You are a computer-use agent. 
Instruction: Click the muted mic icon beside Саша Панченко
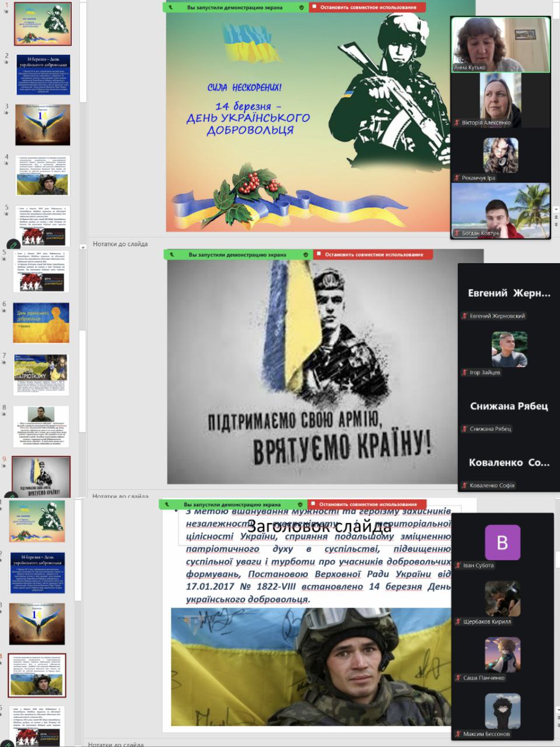459,678
